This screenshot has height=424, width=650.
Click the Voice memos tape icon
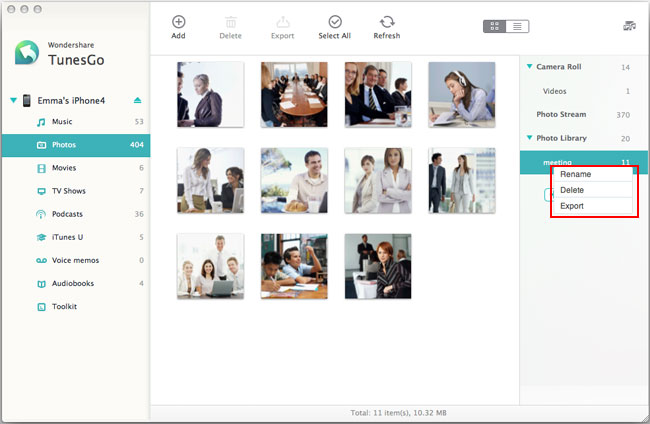tap(41, 261)
